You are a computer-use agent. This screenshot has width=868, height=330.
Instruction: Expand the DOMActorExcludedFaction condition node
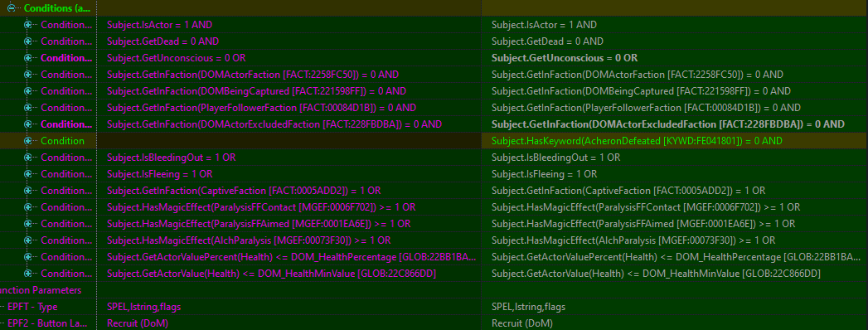click(27, 124)
